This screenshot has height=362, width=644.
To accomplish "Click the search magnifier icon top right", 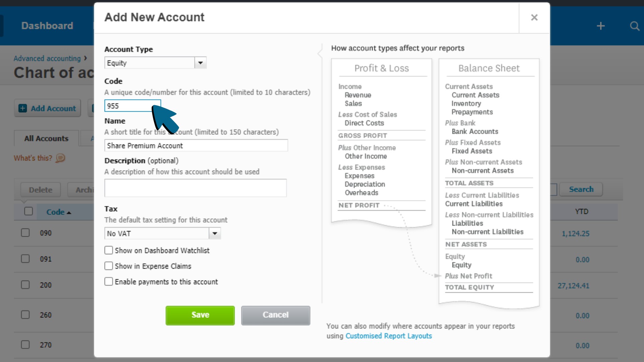I will 635,26.
